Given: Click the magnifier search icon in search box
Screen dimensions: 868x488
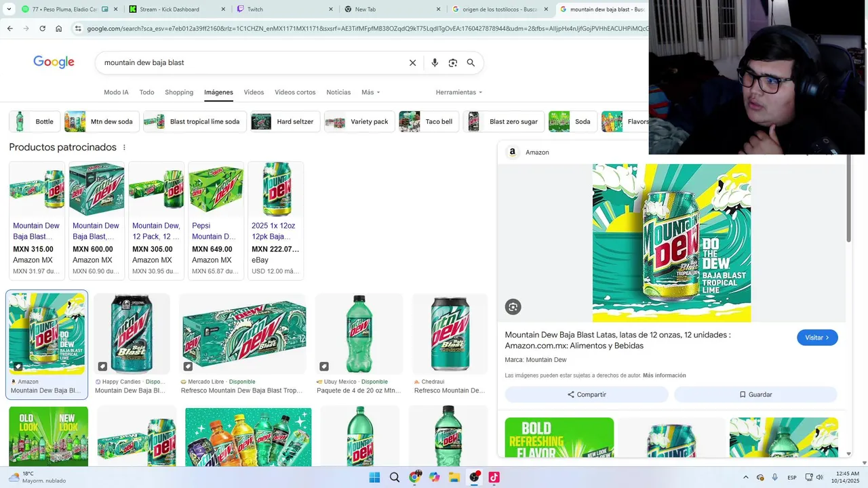Looking at the screenshot, I should 471,62.
